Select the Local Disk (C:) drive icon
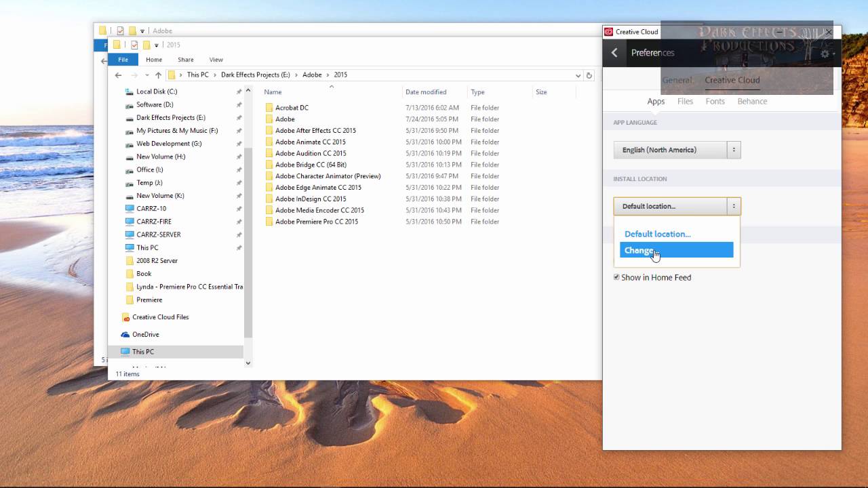868x488 pixels. tap(130, 91)
